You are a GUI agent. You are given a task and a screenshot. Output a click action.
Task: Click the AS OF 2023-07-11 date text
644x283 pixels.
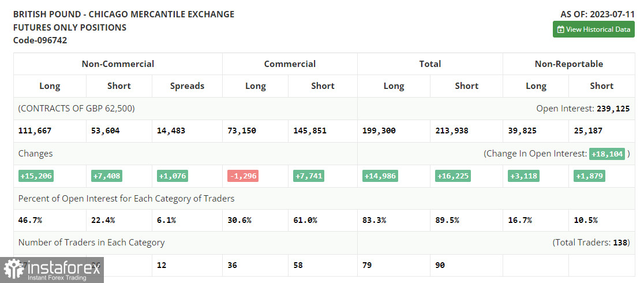click(597, 14)
